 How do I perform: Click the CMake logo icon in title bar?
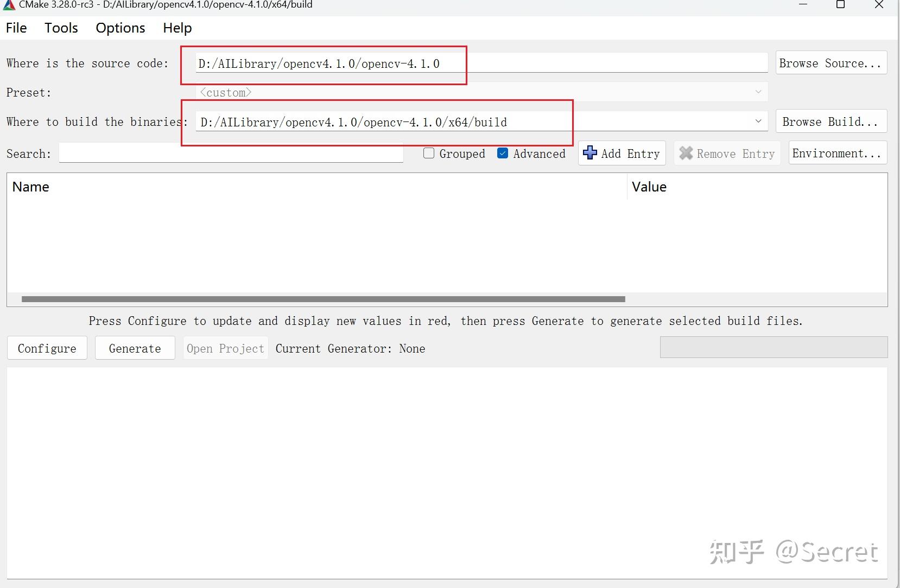[x=9, y=5]
